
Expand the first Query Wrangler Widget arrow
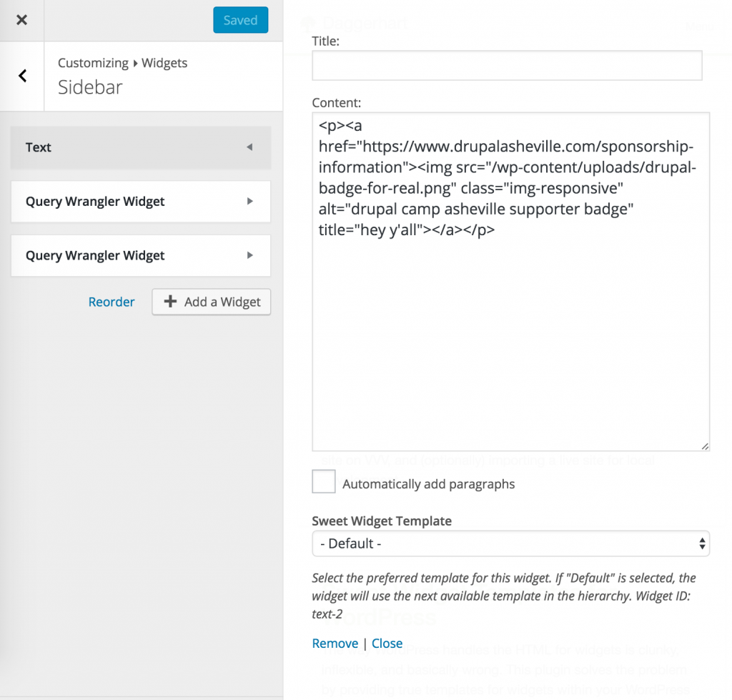pos(249,202)
